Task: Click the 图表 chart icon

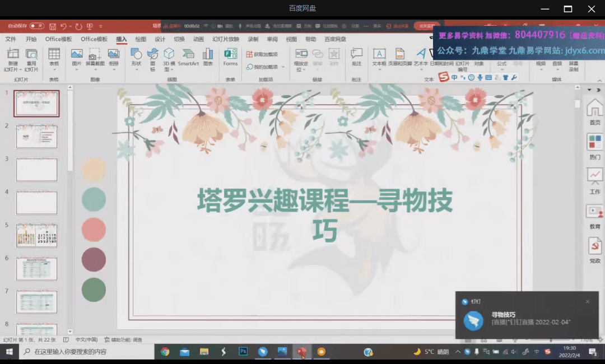Action: click(208, 57)
